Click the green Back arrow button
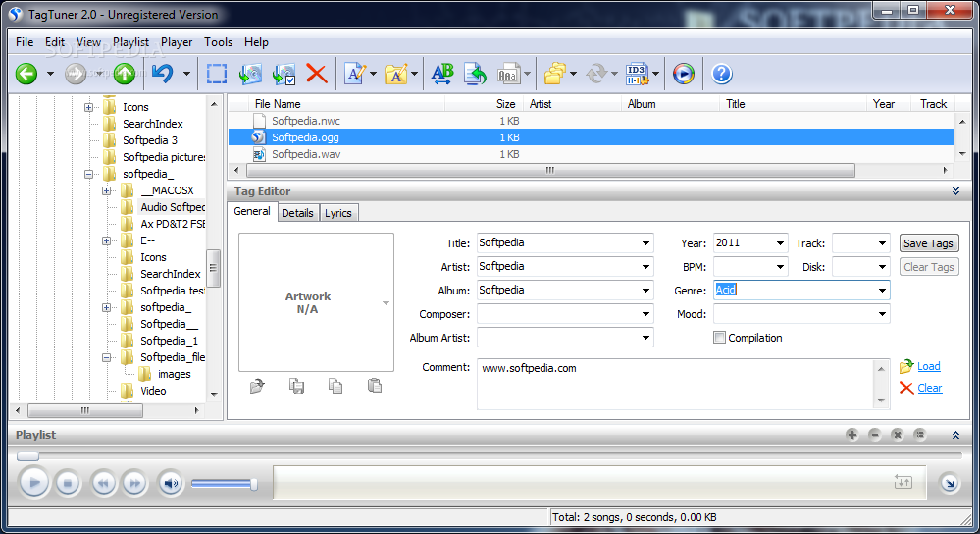980x534 pixels. pos(26,74)
